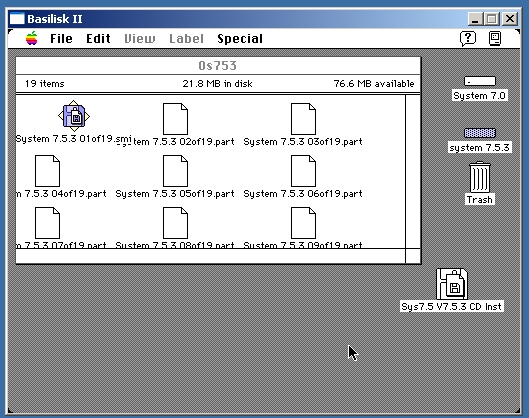
Task: Open the Special menu
Action: (x=240, y=38)
